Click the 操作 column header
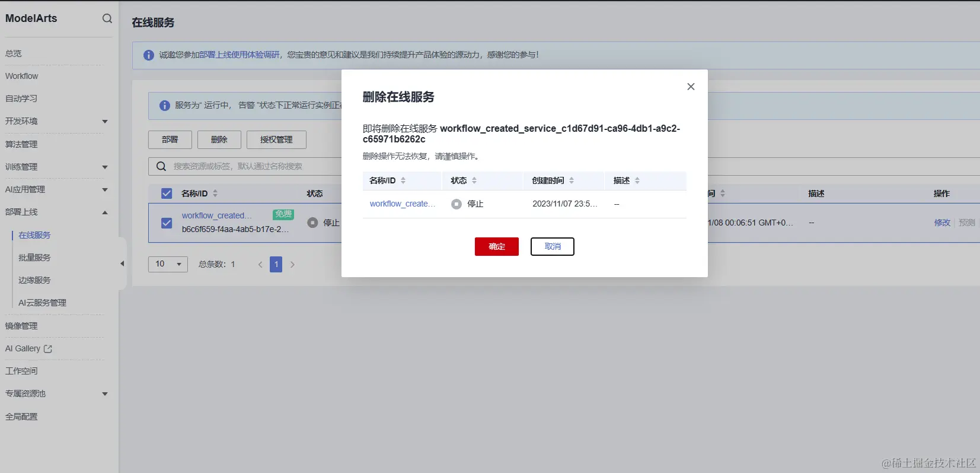This screenshot has width=980, height=473. coord(941,193)
